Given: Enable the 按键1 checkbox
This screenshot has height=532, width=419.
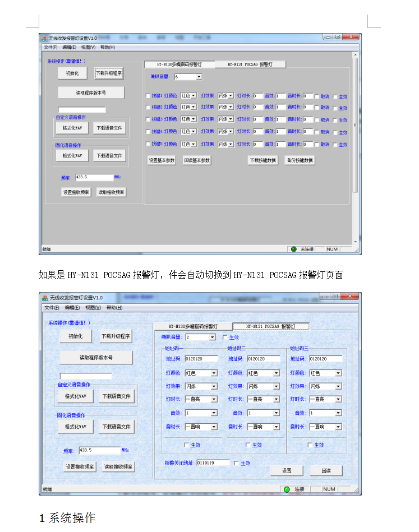Looking at the screenshot, I should [x=148, y=96].
